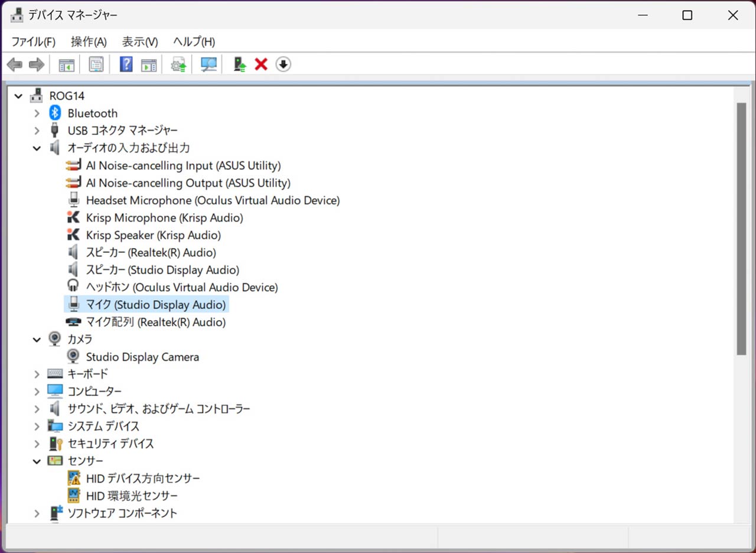Expand the USB コネクタ マネージャー category
The width and height of the screenshot is (756, 553).
point(37,130)
